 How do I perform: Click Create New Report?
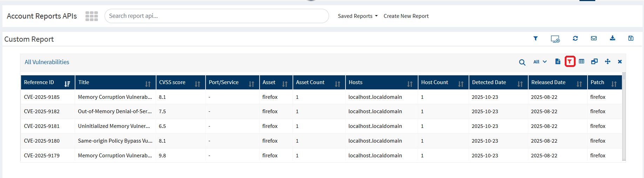tap(406, 16)
